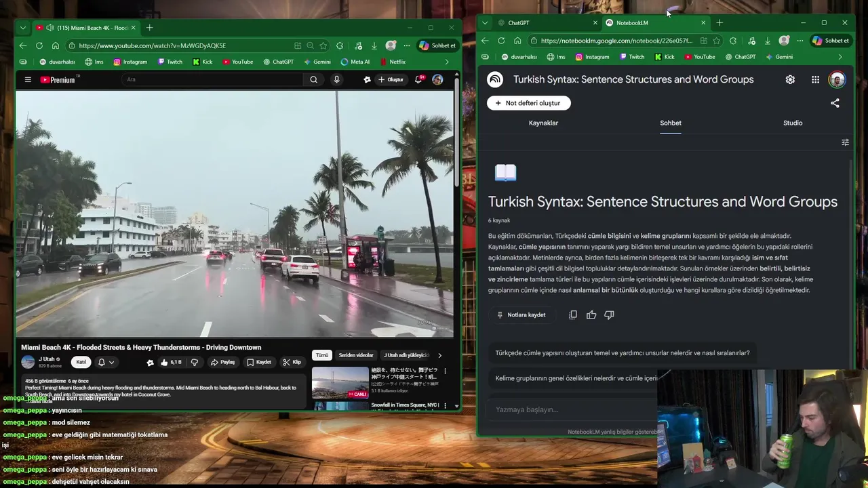The width and height of the screenshot is (868, 488).
Task: Open Snowfall in Times Square video
Action: tap(404, 405)
